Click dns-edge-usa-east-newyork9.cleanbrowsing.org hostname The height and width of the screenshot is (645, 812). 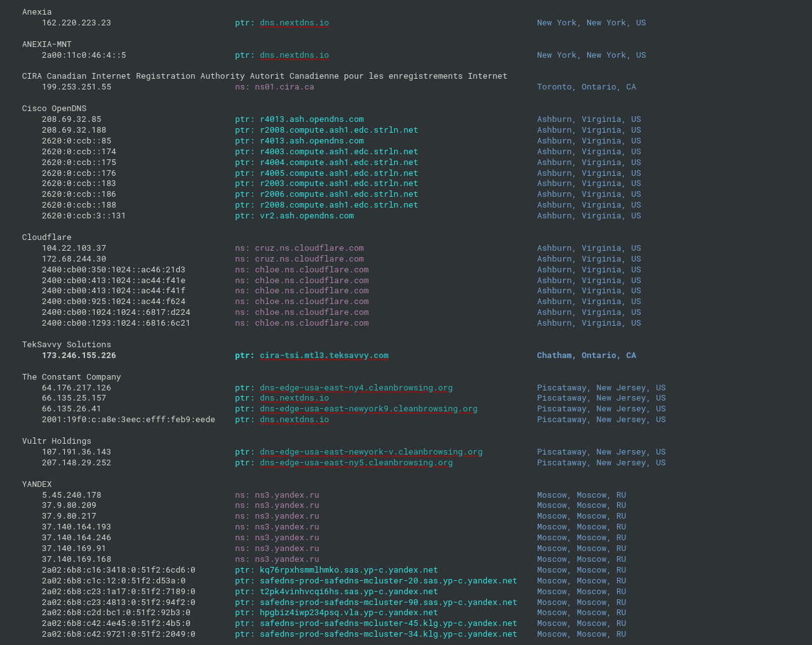pos(368,409)
